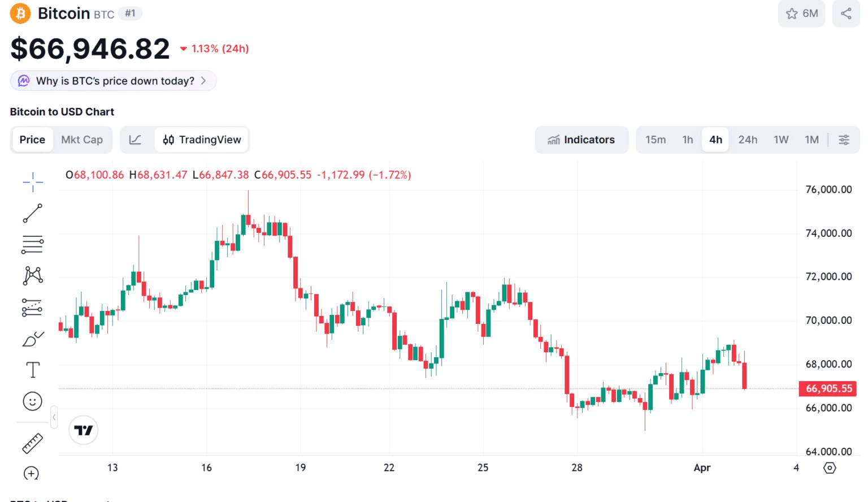The width and height of the screenshot is (868, 502).
Task: Select the 1W timeframe tab
Action: [781, 140]
